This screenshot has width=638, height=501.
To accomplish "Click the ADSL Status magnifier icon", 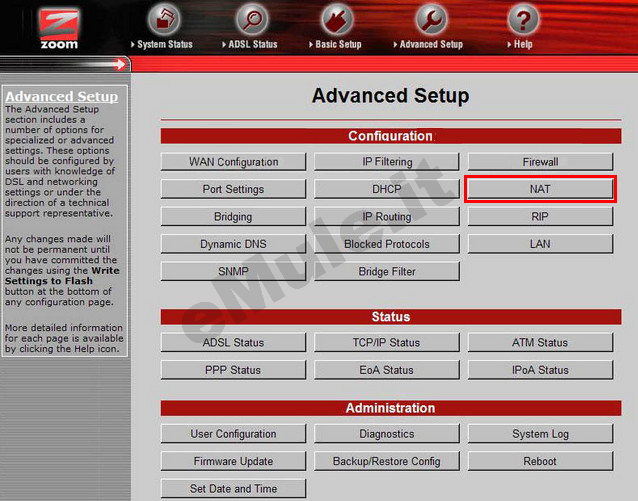I will click(252, 19).
